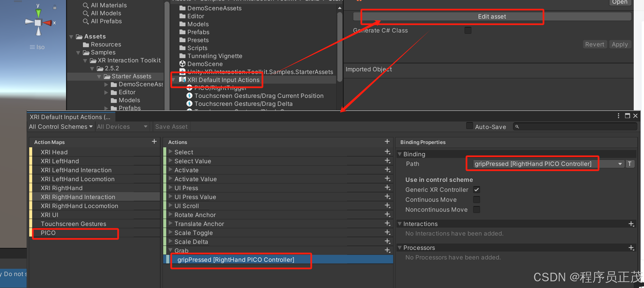The width and height of the screenshot is (644, 288).
Task: Click the Save Asset button
Action: pos(171,127)
